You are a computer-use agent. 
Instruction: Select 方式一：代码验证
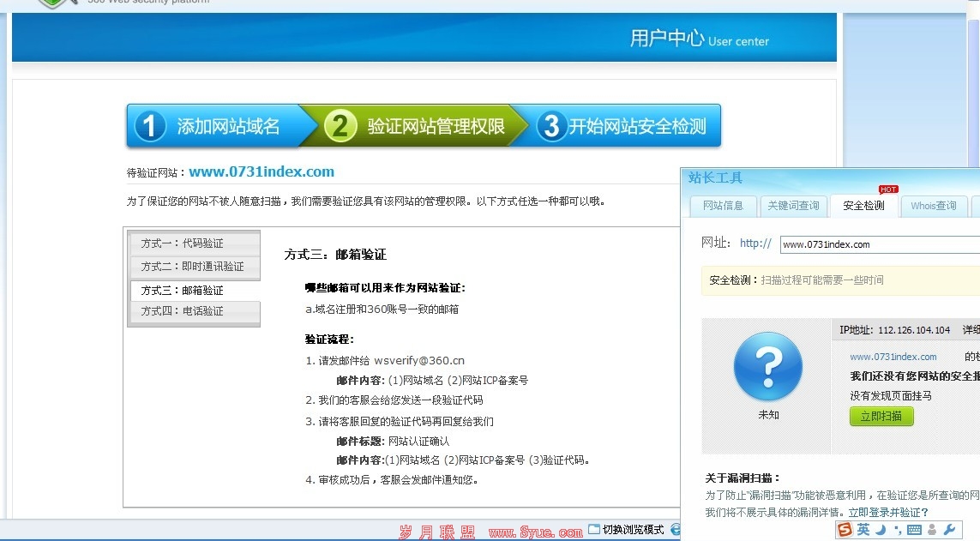[194, 243]
